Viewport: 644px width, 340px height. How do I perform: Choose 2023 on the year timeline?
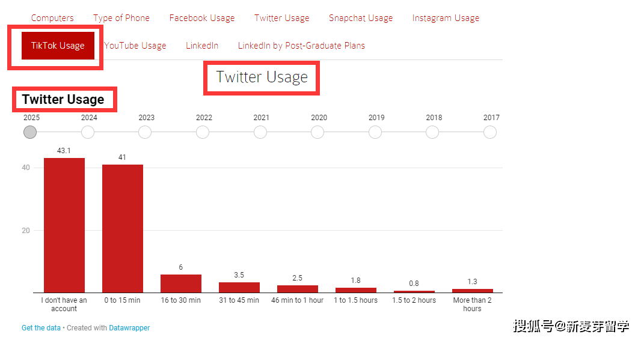pos(145,132)
